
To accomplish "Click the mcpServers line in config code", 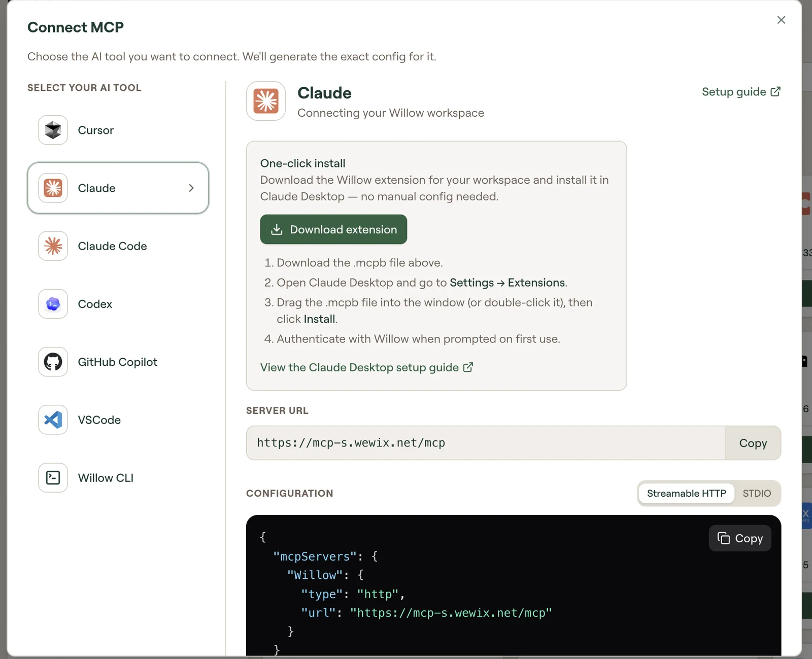I will point(325,557).
